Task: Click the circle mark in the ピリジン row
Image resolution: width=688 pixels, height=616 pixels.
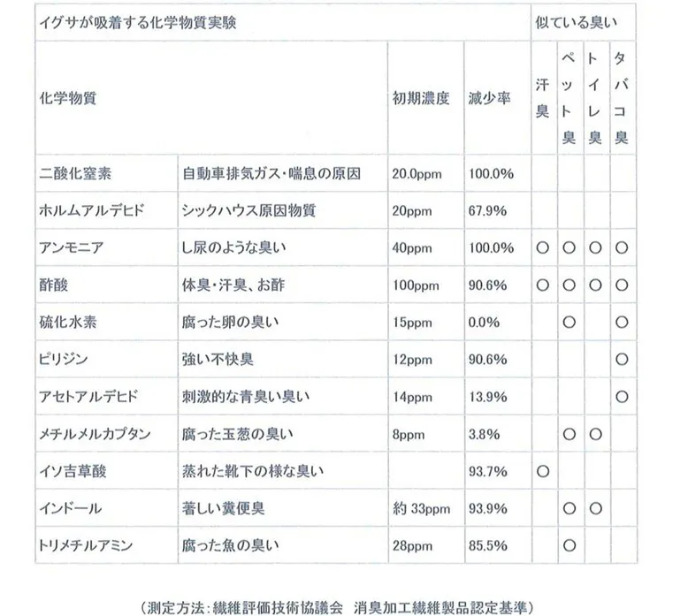Action: click(622, 360)
